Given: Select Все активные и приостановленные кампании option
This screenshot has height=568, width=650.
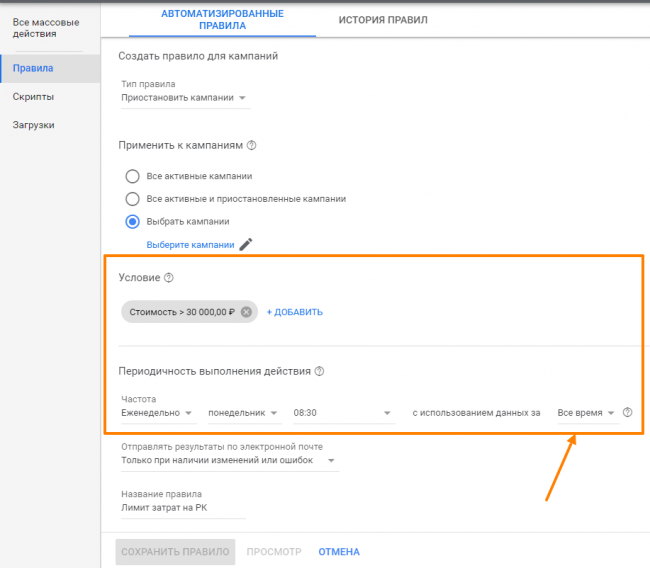Looking at the screenshot, I should coord(132,199).
